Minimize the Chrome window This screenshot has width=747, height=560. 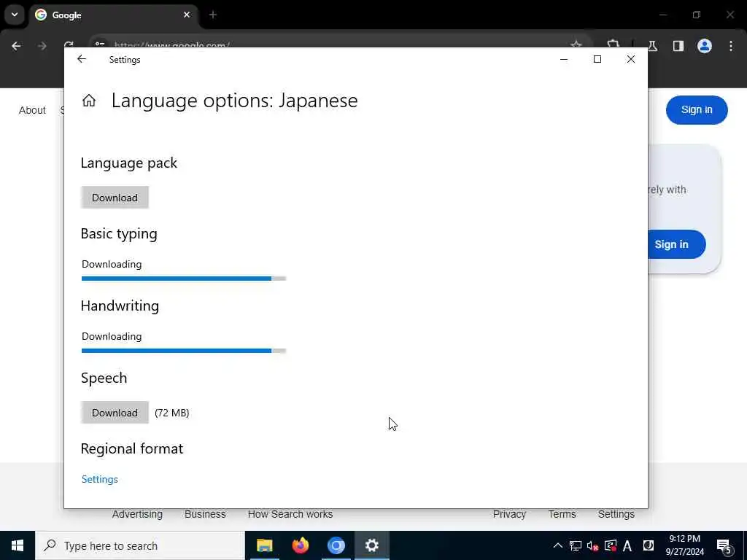[x=662, y=15]
